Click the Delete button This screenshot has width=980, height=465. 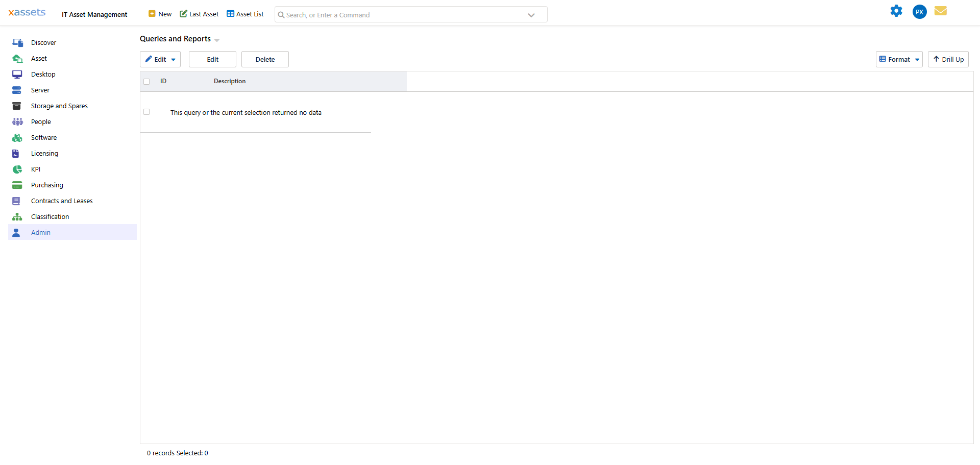pyautogui.click(x=264, y=59)
